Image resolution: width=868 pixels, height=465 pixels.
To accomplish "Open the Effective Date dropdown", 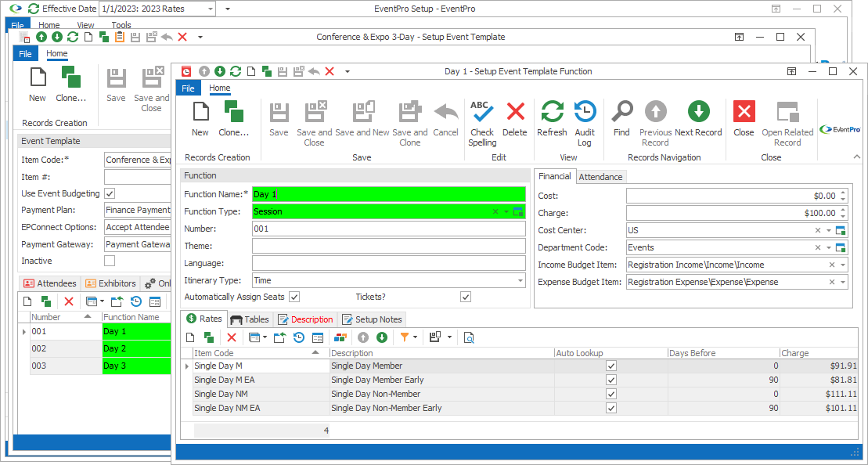I will coord(210,9).
